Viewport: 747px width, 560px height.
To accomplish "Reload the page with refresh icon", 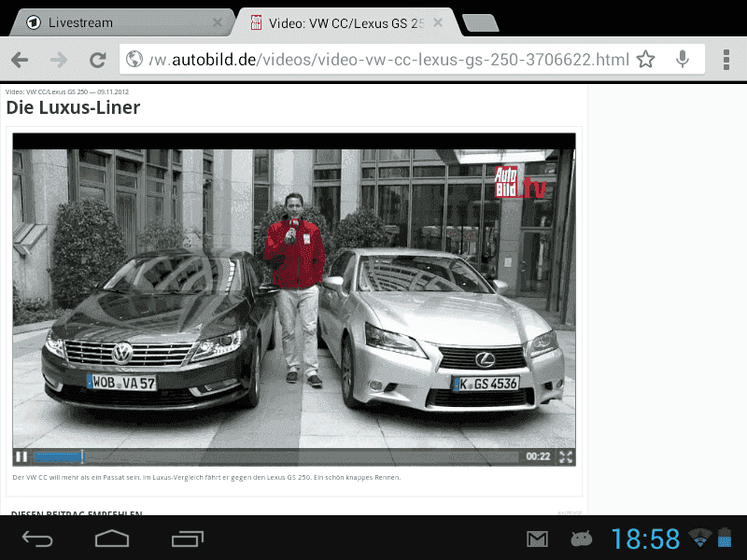I will click(98, 60).
